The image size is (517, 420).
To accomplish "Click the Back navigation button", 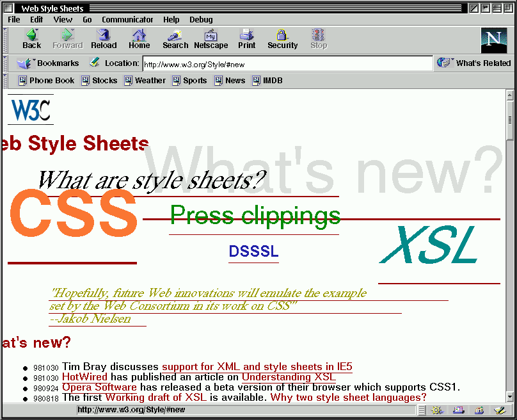I will click(31, 39).
